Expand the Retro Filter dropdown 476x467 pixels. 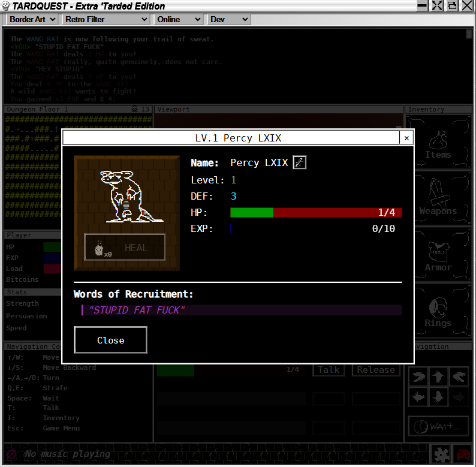point(106,19)
